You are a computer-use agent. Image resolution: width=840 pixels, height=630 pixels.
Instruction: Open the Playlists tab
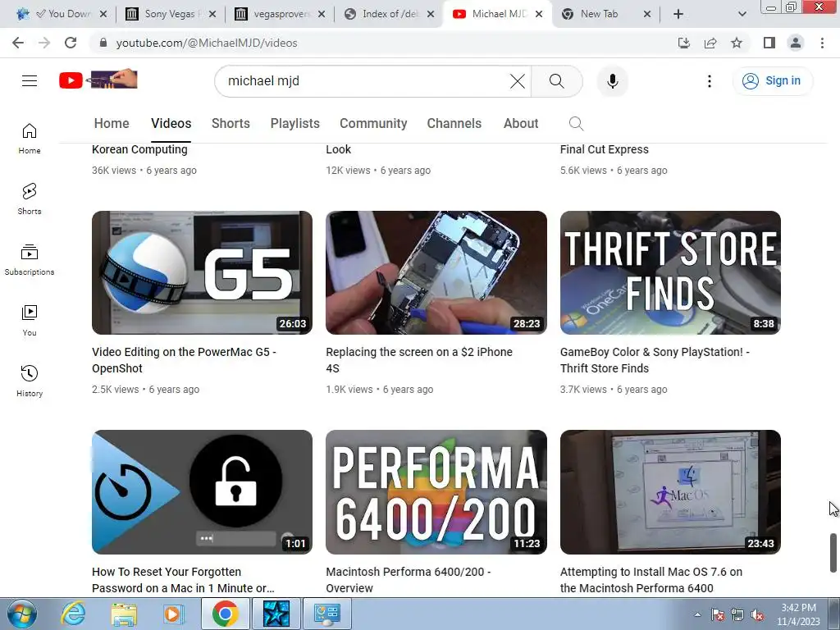[294, 123]
